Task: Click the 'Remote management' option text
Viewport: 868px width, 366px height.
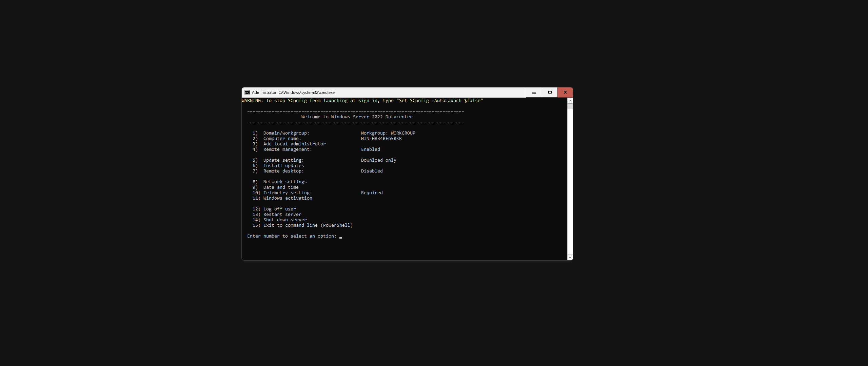Action: (x=287, y=149)
